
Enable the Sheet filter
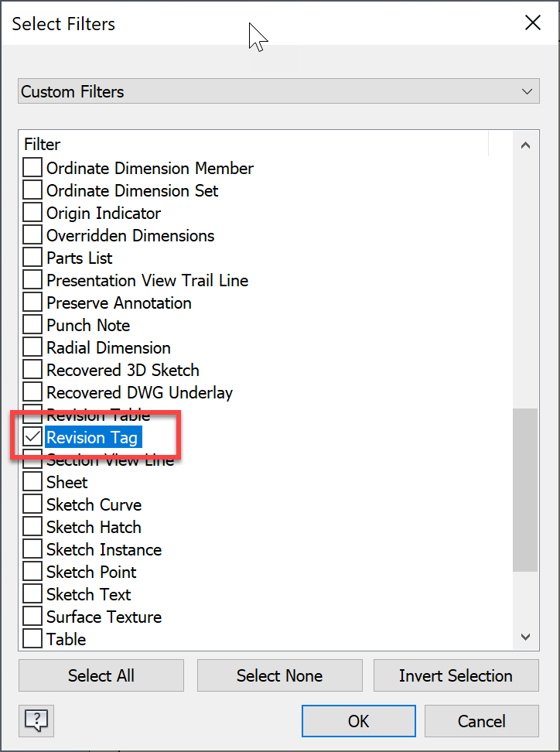31,482
